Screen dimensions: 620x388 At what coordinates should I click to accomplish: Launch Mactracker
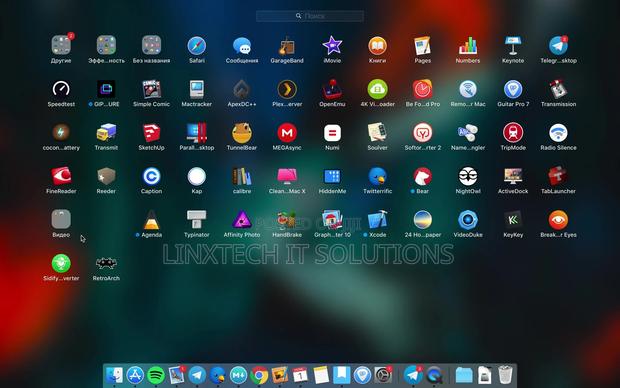point(197,89)
